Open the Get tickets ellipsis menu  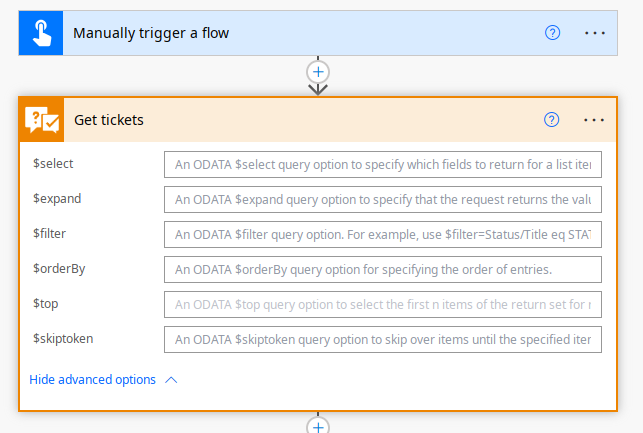point(594,120)
